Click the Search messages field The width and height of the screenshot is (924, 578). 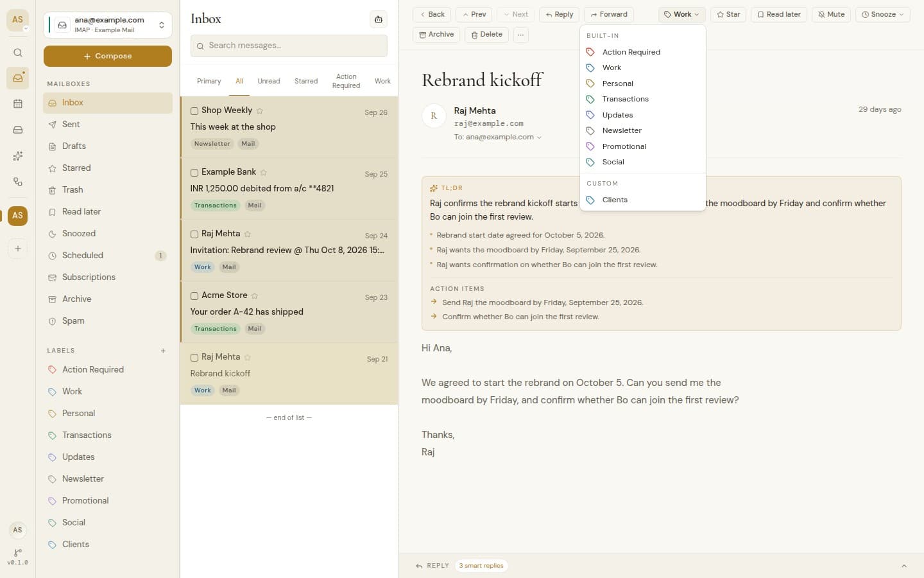289,46
